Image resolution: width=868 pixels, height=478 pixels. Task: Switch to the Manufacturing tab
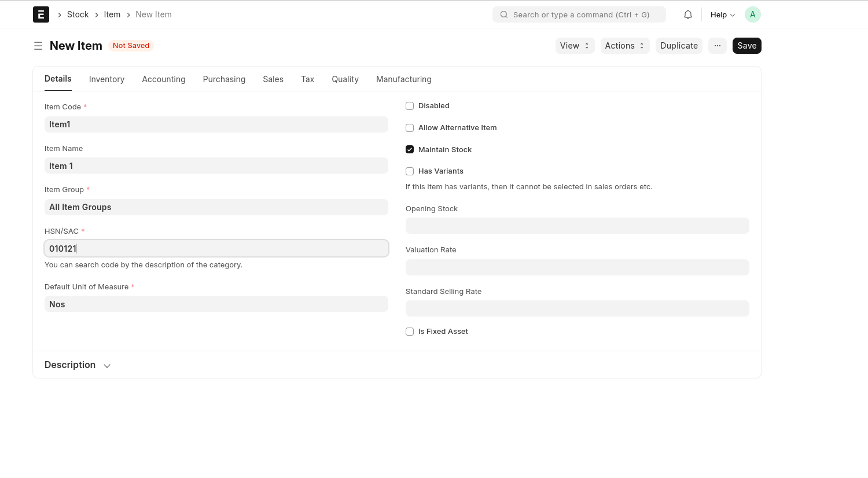coord(403,79)
